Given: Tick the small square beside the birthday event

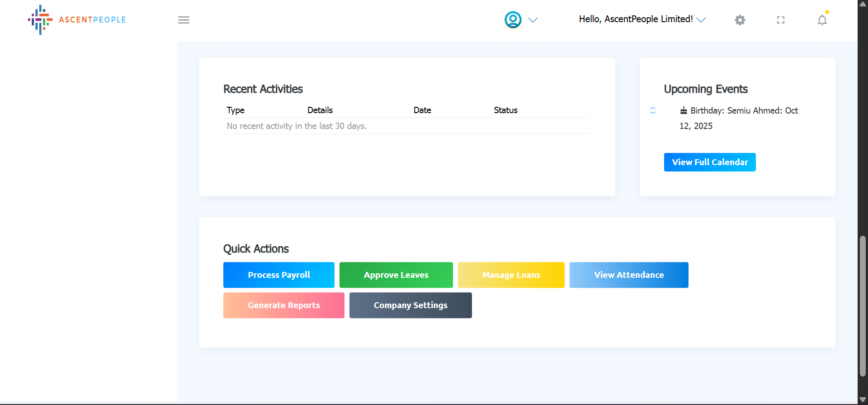Looking at the screenshot, I should pyautogui.click(x=653, y=110).
